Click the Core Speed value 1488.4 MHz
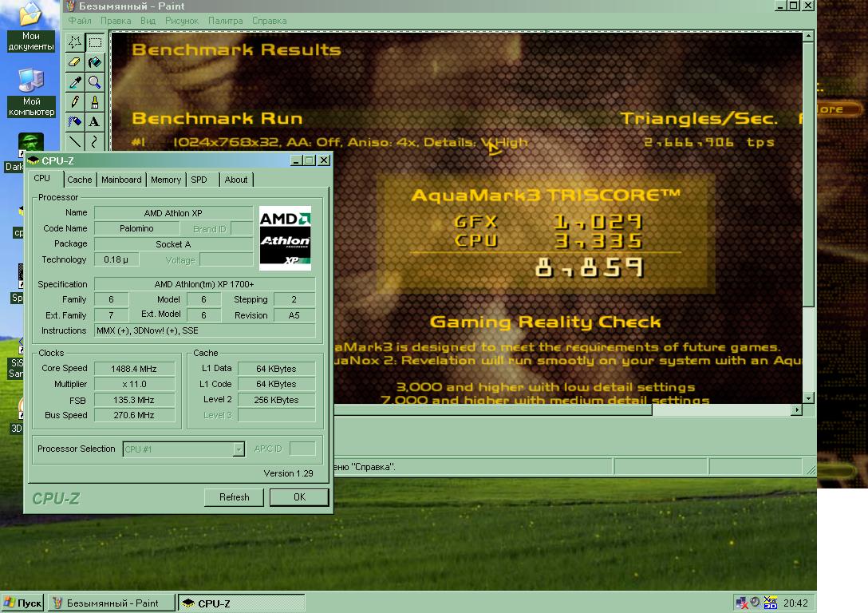868x613 pixels. (134, 369)
